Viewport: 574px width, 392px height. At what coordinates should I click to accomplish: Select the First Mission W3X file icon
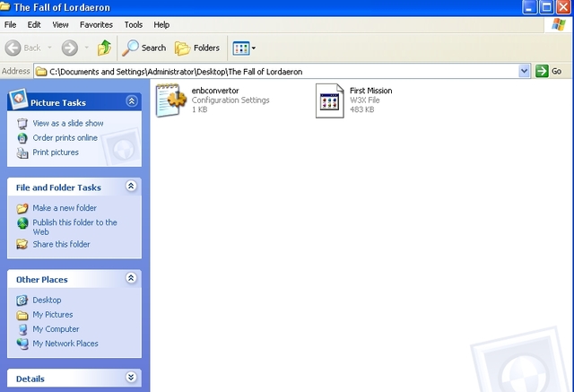[x=330, y=100]
